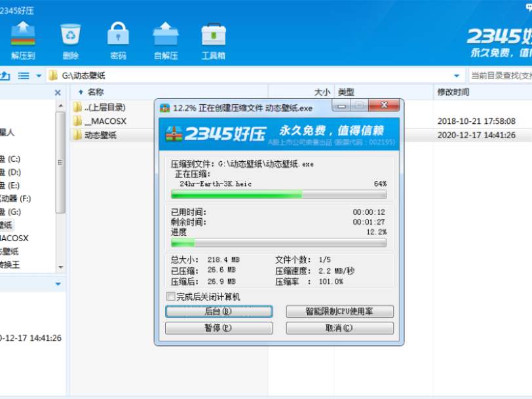532x399 pixels.
Task: Click the current file progress bar
Action: [x=278, y=195]
